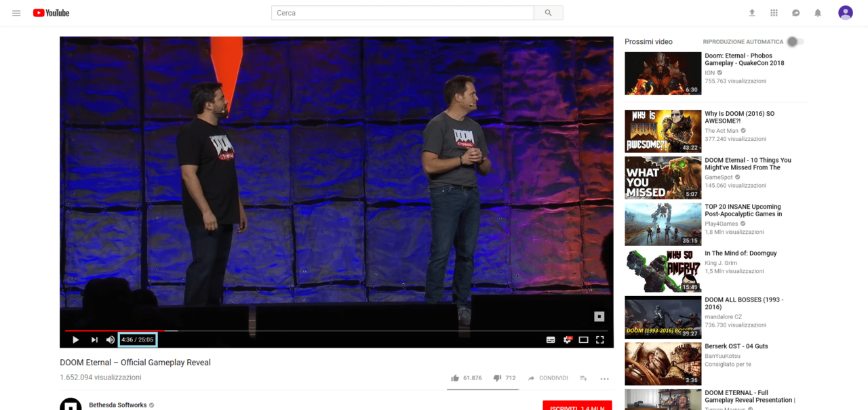This screenshot has height=410, width=868.
Task: Click the Condividi share button
Action: tap(547, 378)
